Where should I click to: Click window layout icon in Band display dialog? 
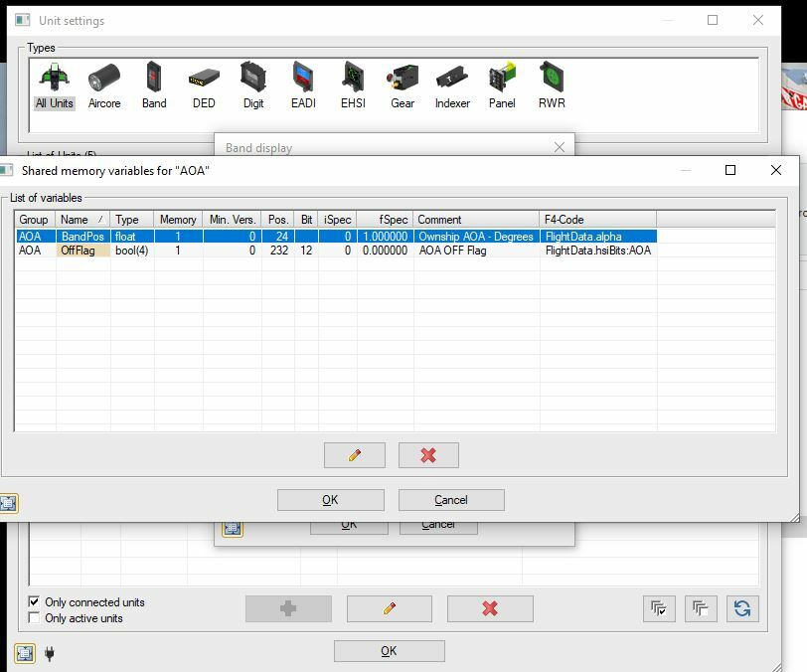233,528
